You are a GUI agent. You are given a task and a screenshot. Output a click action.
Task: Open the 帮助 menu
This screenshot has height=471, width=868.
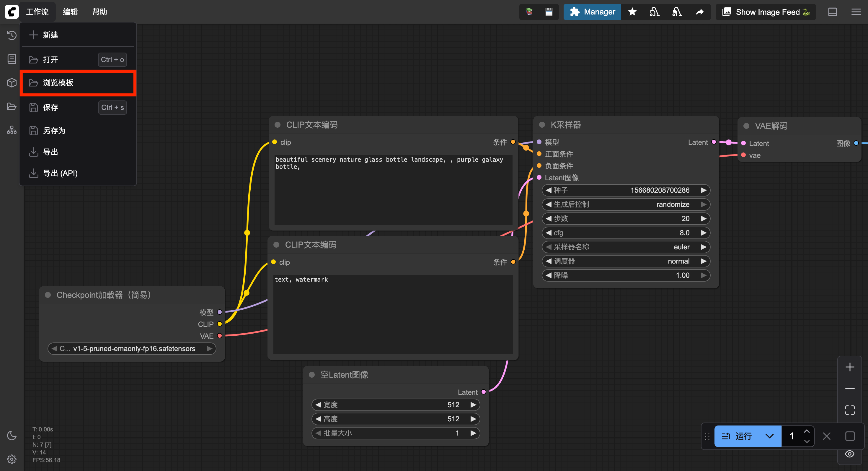[99, 12]
